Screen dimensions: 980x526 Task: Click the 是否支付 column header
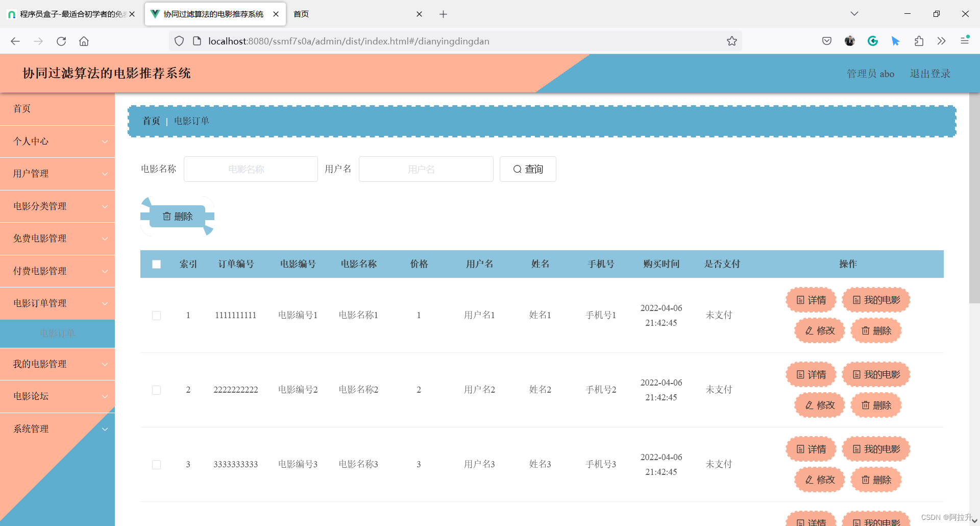coord(722,264)
